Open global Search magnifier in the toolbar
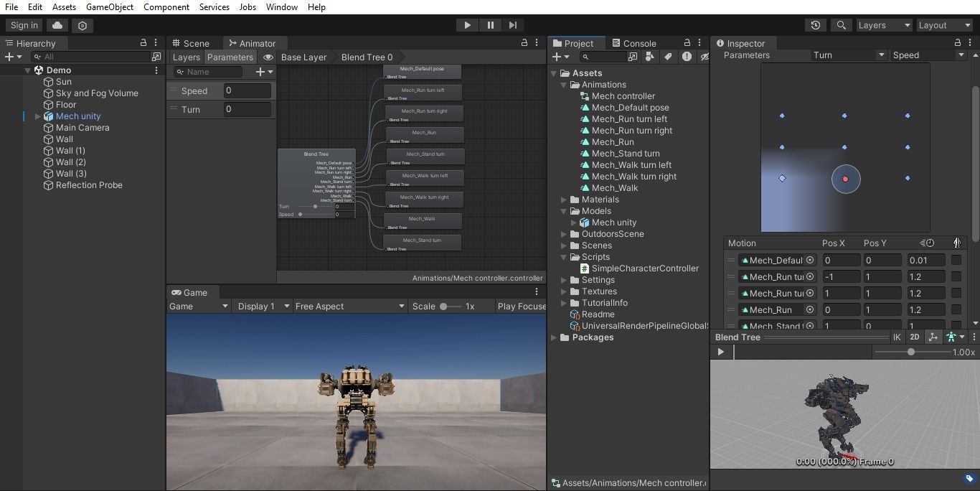The image size is (980, 491). pos(841,25)
